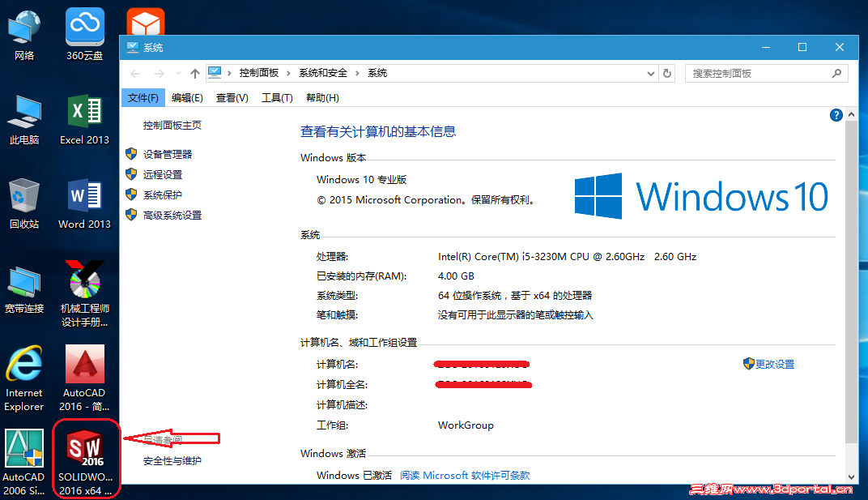The width and height of the screenshot is (868, 500).
Task: Open 设备管理器 link
Action: (x=167, y=154)
